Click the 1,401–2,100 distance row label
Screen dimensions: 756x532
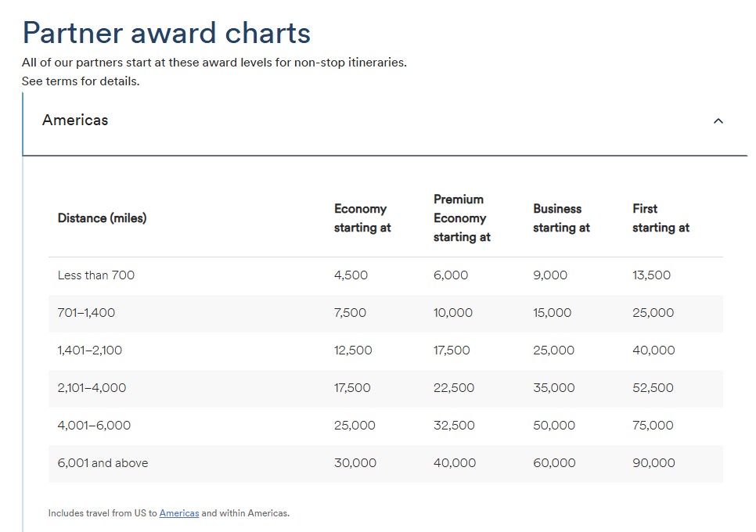coord(90,350)
